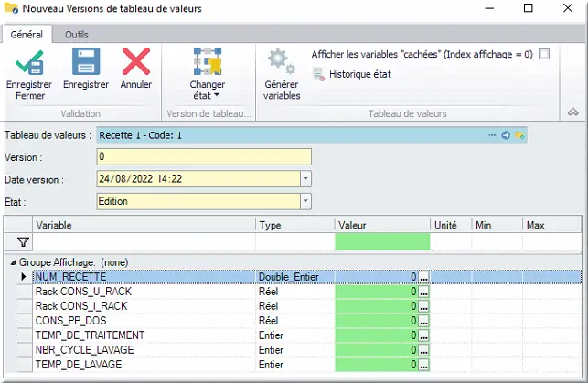Open the Changer état dropdown
Viewport: 588px width, 383px height.
(208, 73)
